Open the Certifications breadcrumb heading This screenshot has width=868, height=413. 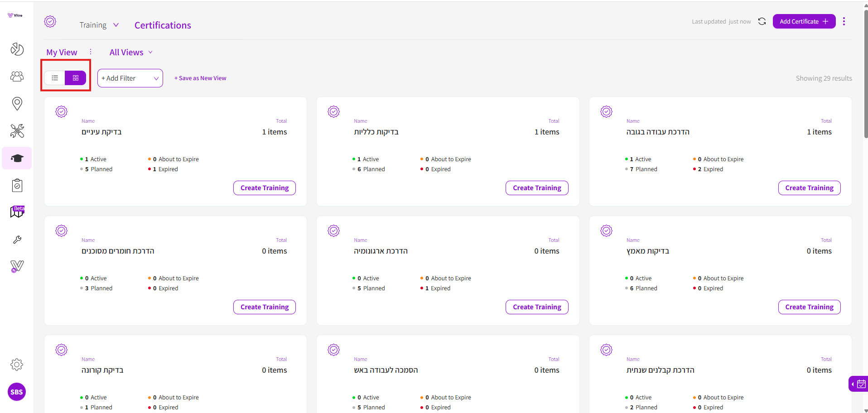coord(163,25)
